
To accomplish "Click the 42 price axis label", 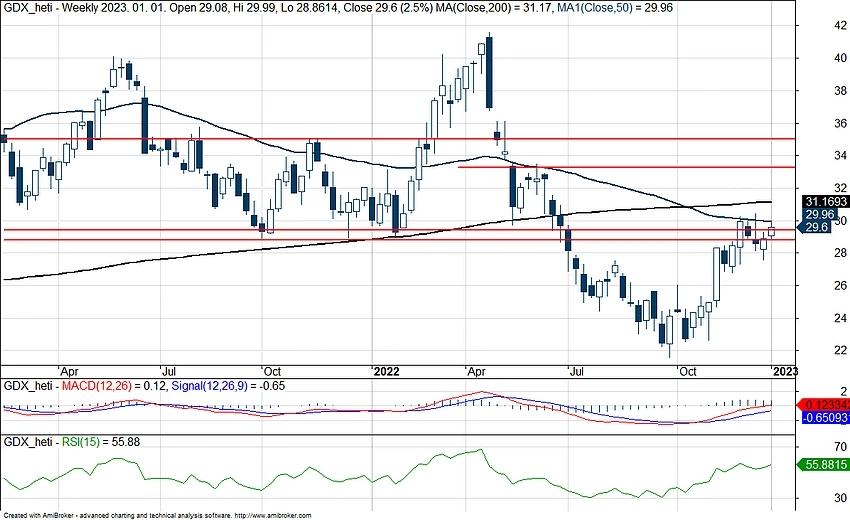I will pos(840,25).
